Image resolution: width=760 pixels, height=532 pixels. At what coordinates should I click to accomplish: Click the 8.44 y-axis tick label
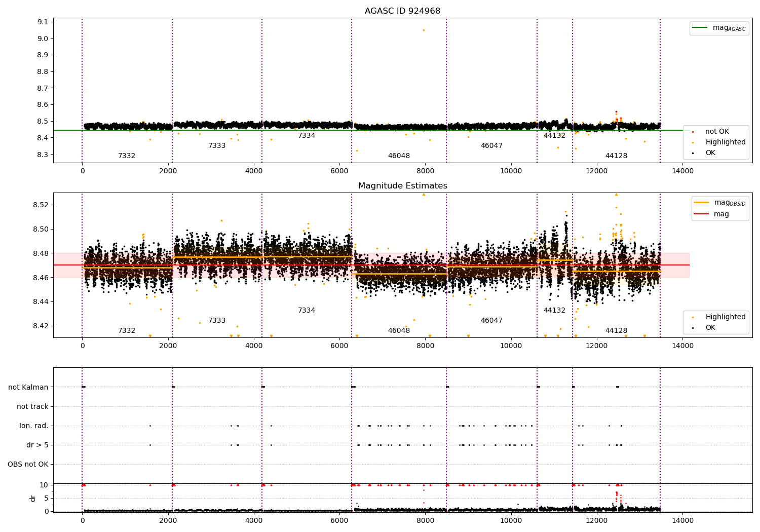click(x=41, y=302)
